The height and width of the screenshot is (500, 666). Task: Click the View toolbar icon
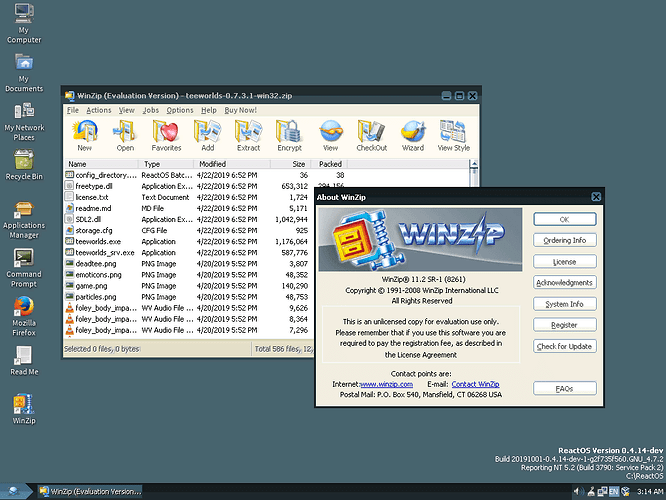point(330,136)
